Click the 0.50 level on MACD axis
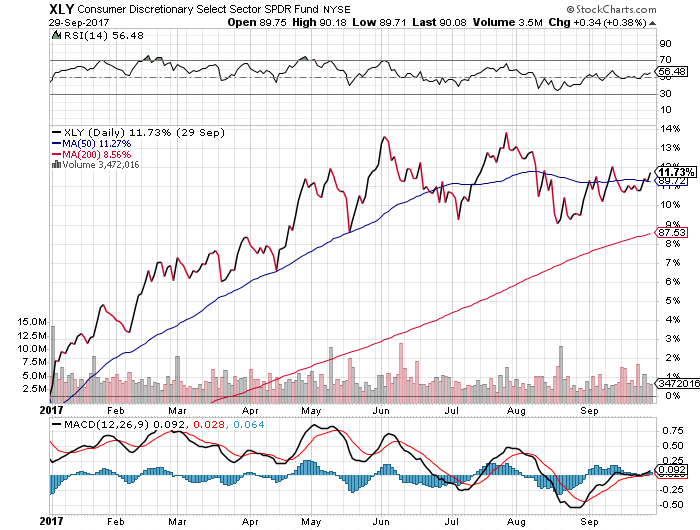700x530 pixels. [x=673, y=446]
